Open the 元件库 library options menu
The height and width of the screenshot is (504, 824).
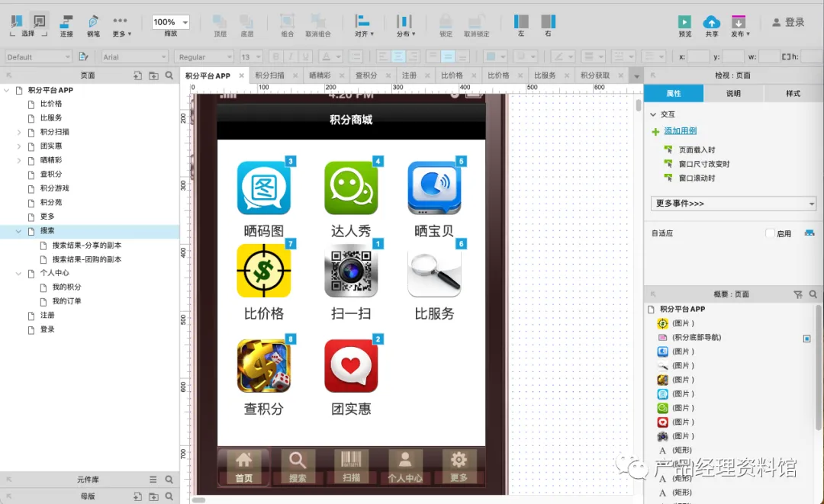[153, 480]
